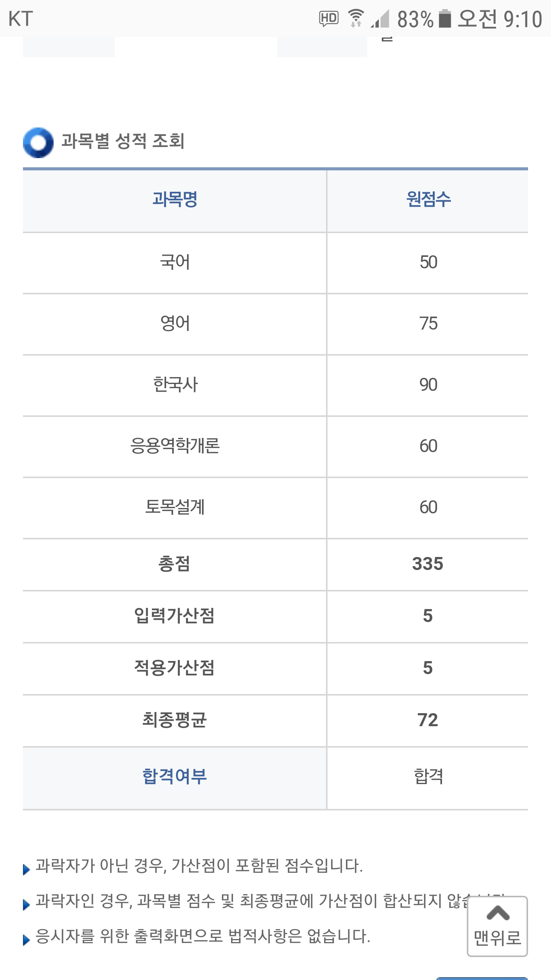Viewport: 551px width, 980px height.
Task: Tap the HD voice status icon
Action: 329,18
